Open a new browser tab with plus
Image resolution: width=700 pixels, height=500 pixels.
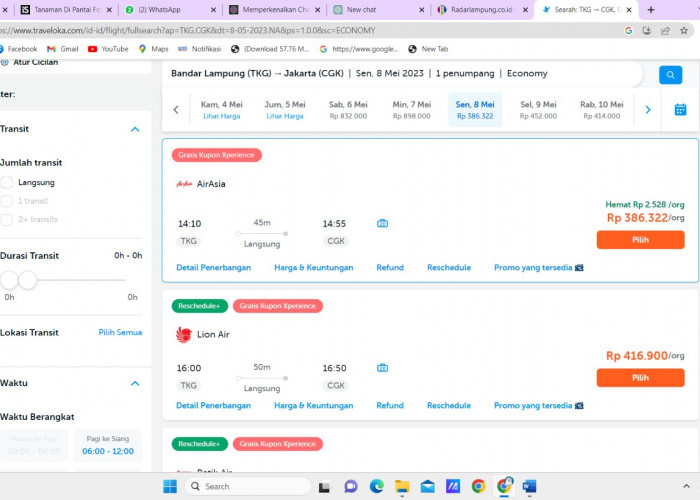(x=650, y=9)
